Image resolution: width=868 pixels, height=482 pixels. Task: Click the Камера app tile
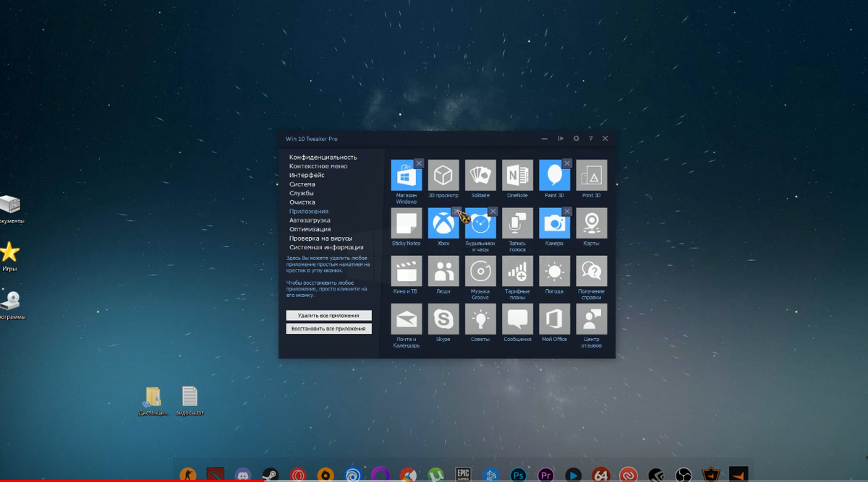tap(554, 223)
